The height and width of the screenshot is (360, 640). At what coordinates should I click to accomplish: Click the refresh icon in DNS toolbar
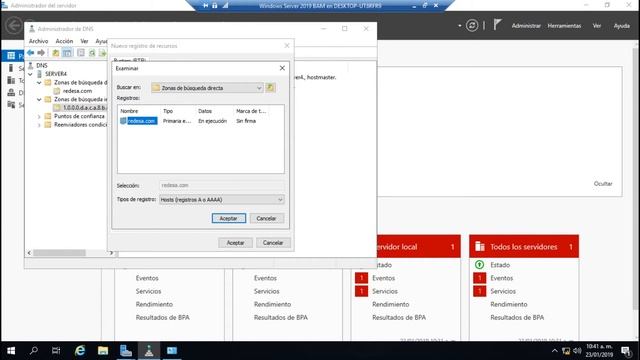92,53
